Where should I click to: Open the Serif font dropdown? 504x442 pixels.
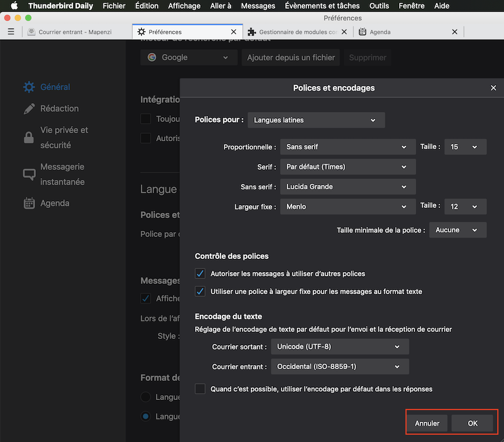coord(347,167)
